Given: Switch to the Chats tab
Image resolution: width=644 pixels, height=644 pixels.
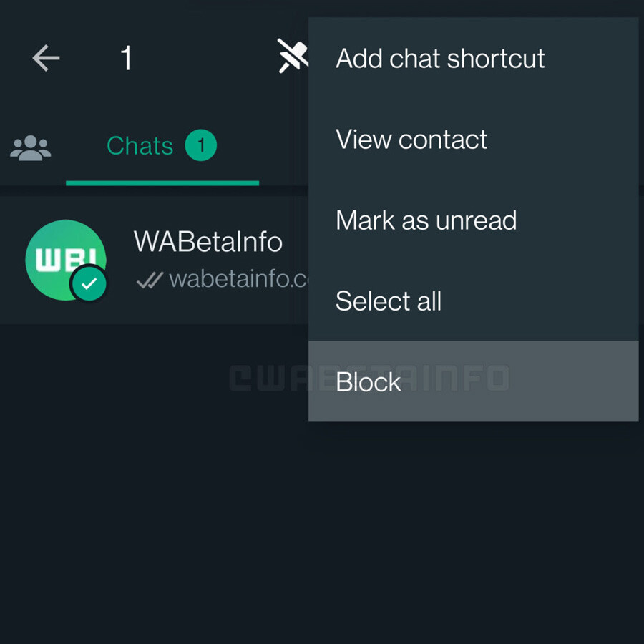Looking at the screenshot, I should pyautogui.click(x=140, y=146).
